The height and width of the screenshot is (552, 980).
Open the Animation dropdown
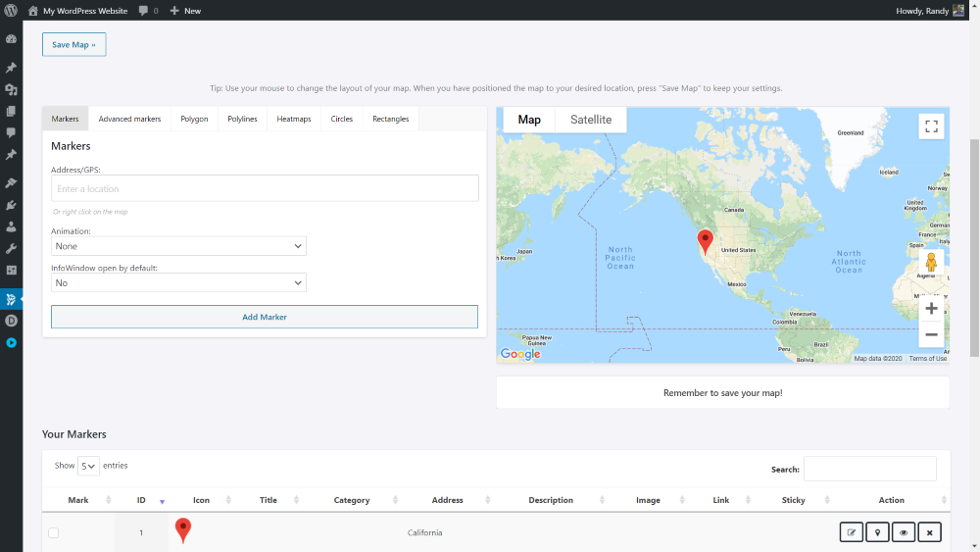pos(178,246)
